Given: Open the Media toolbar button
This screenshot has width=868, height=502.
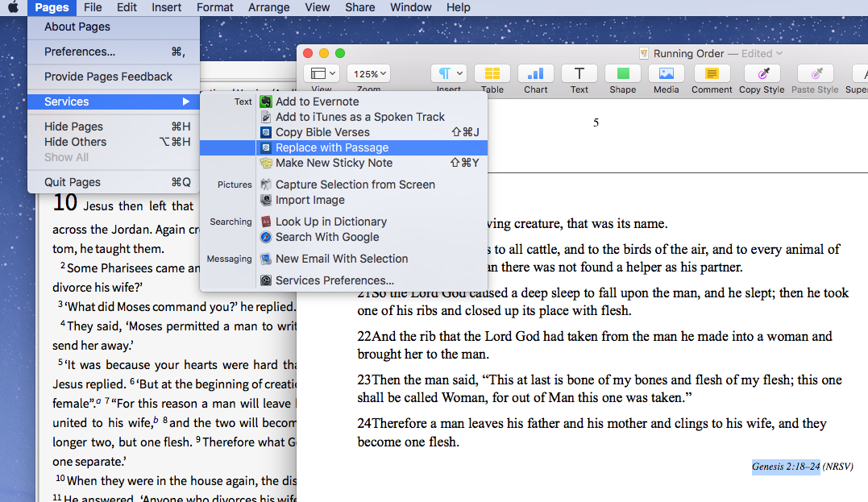Looking at the screenshot, I should click(666, 73).
